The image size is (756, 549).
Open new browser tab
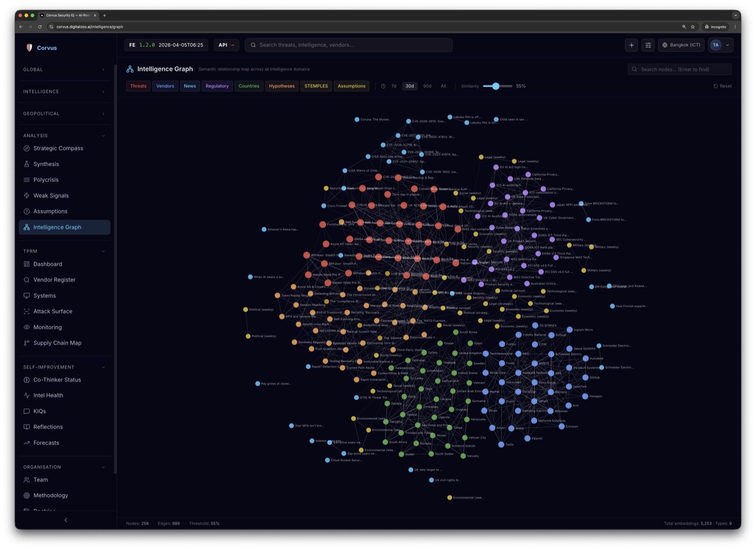point(104,16)
